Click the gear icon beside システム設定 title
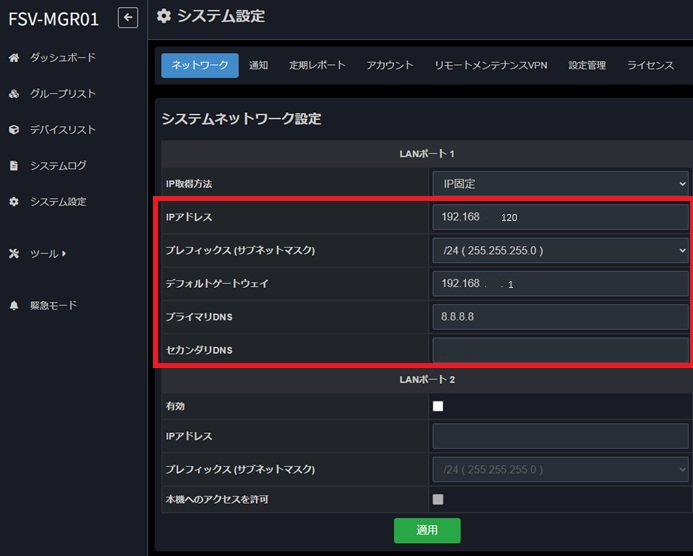This screenshot has width=693, height=556. click(164, 16)
